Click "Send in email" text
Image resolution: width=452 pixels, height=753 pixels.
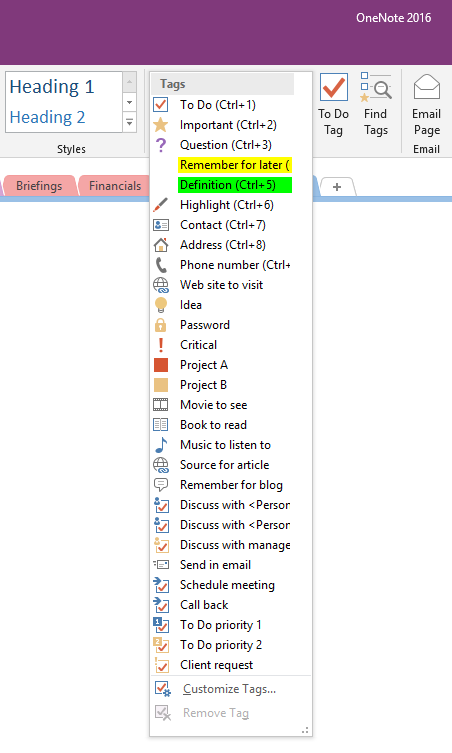coord(215,565)
